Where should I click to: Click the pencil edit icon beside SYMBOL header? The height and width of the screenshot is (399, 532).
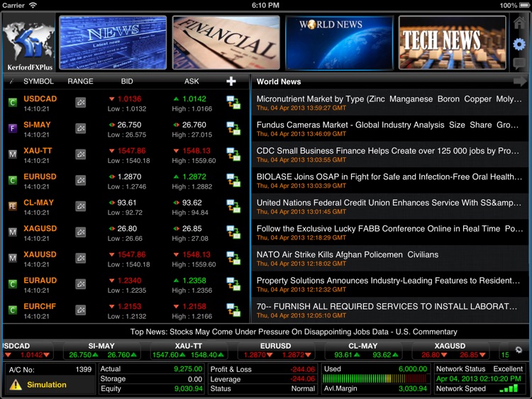12,82
